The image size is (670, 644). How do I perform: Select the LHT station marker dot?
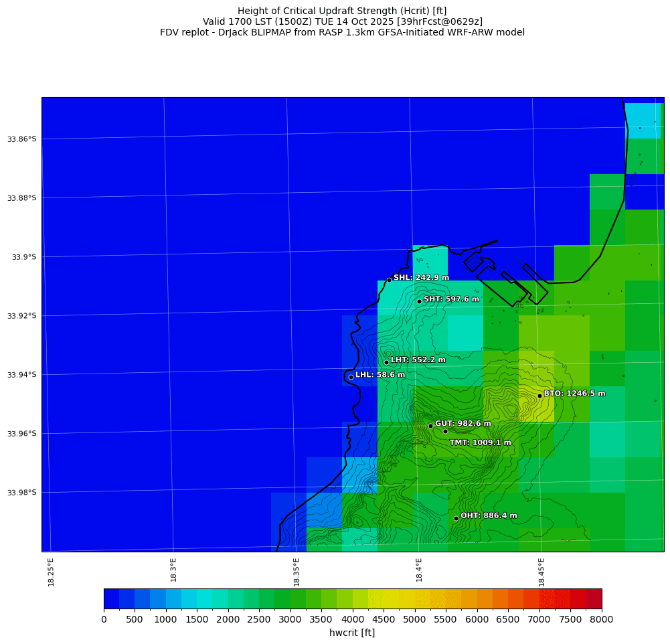coord(386,362)
